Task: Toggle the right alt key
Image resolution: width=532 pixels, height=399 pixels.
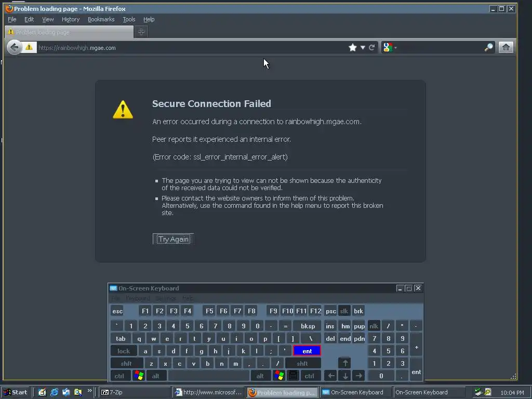Action: click(x=260, y=376)
